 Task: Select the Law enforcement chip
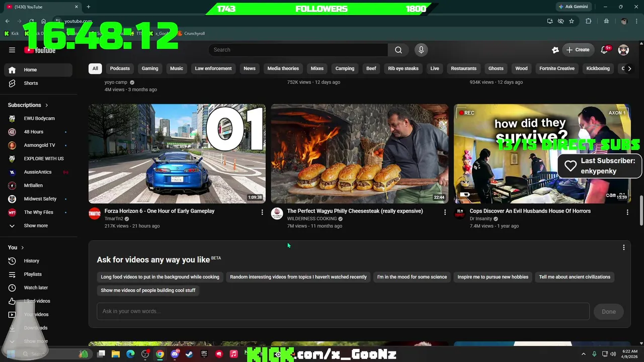point(213,68)
